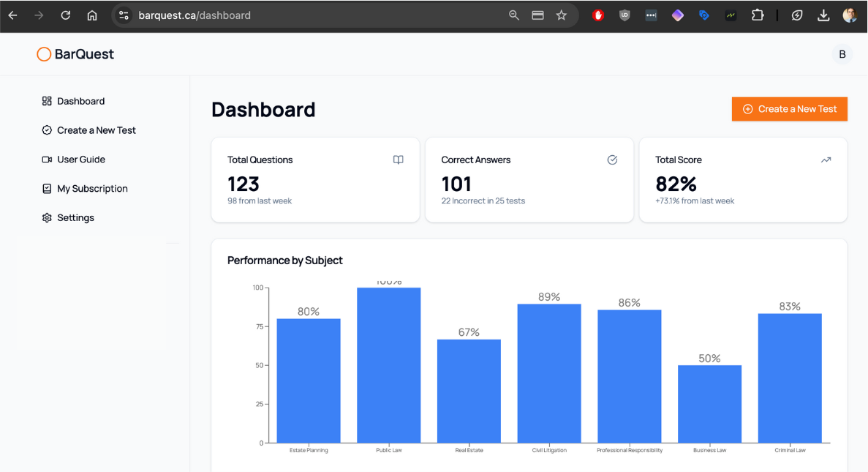Open the blue tag extension icon
This screenshot has width=868, height=472.
(x=704, y=15)
